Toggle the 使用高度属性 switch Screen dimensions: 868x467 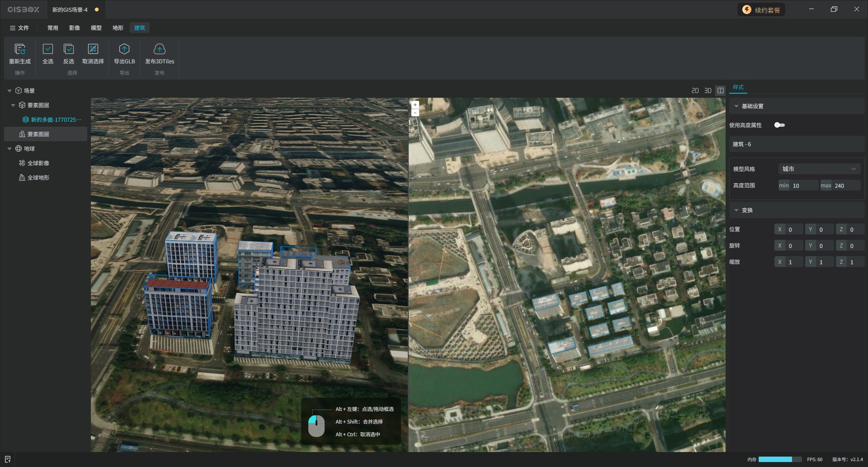[779, 125]
